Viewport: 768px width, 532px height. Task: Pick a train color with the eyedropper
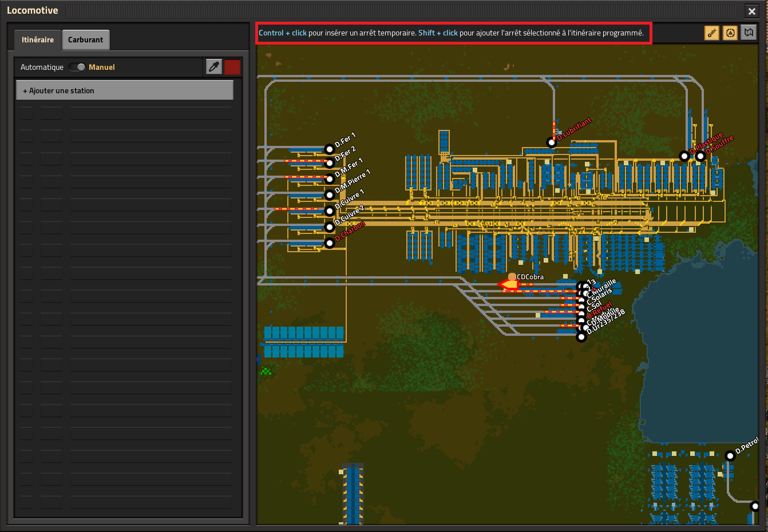point(214,67)
